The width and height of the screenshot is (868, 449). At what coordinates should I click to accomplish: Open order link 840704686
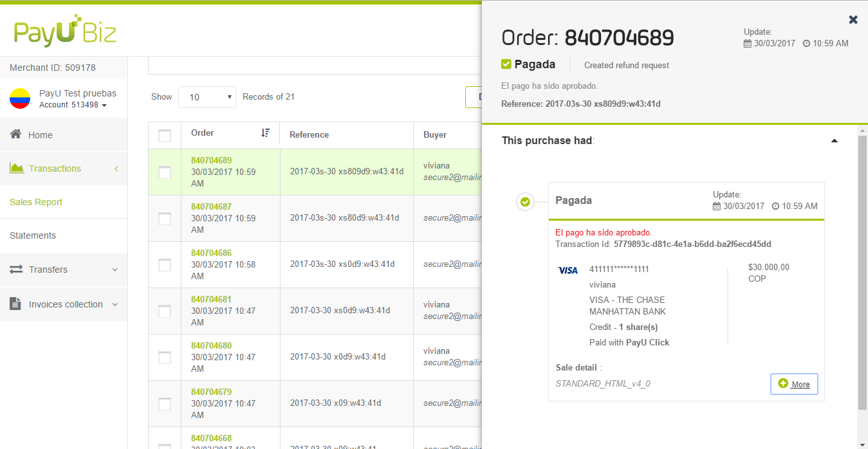(211, 253)
